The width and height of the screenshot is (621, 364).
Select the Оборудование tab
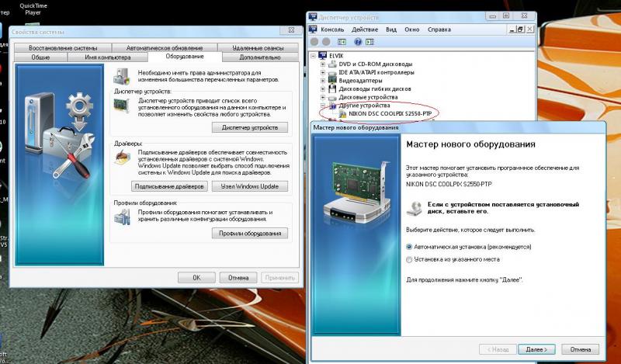[x=185, y=57]
